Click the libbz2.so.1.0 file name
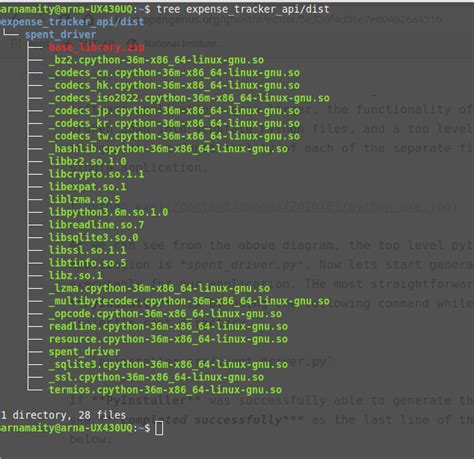This screenshot has width=474, height=459. (87, 161)
